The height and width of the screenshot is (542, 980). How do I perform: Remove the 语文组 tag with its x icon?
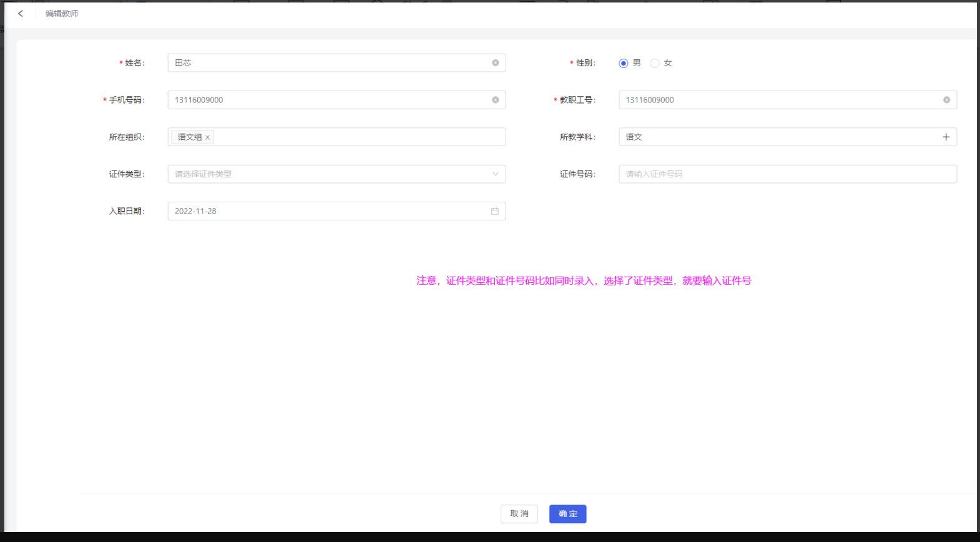click(208, 137)
